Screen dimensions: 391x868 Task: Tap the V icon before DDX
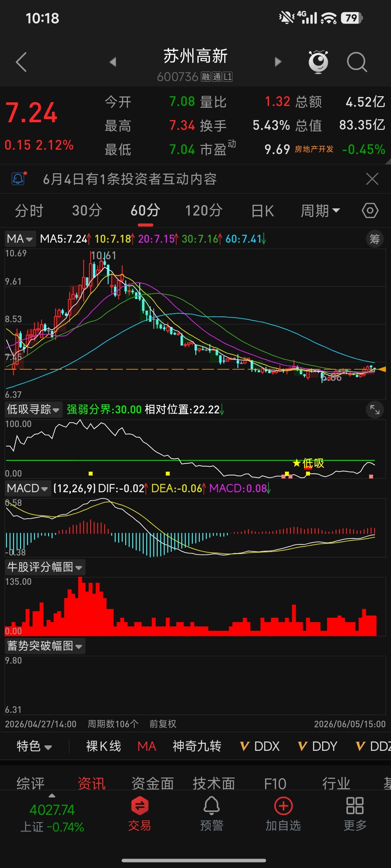point(245,746)
